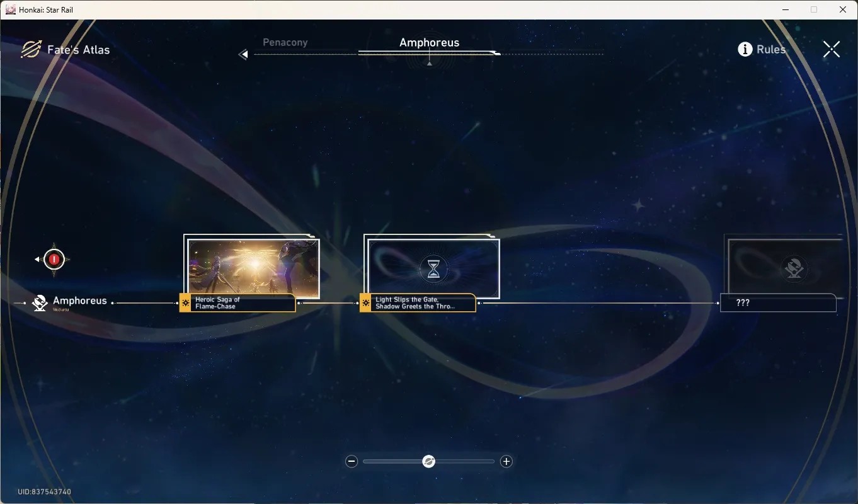Click the Fate's Atlas title text
This screenshot has height=504, width=858.
(79, 50)
